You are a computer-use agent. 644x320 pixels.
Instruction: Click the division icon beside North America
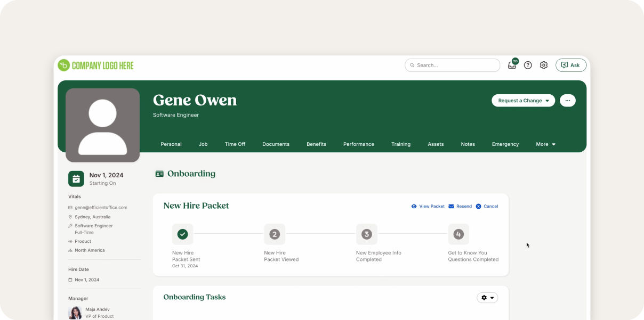pyautogui.click(x=70, y=250)
